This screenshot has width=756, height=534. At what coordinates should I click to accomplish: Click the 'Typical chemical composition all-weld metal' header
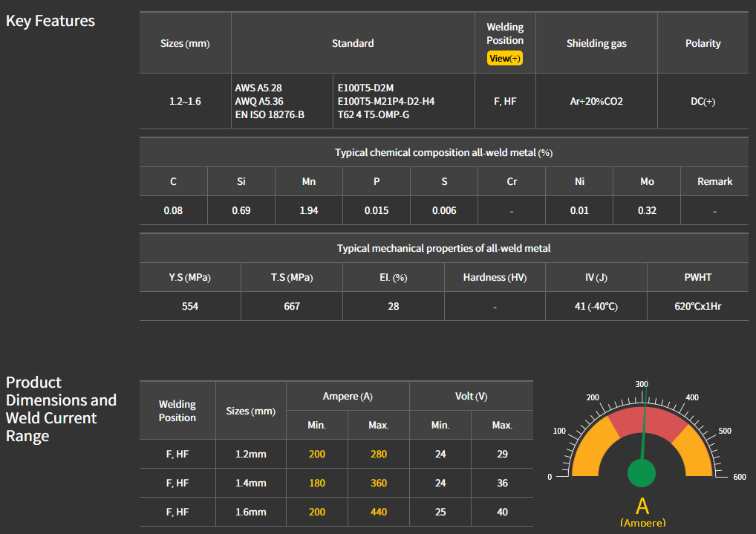click(443, 152)
